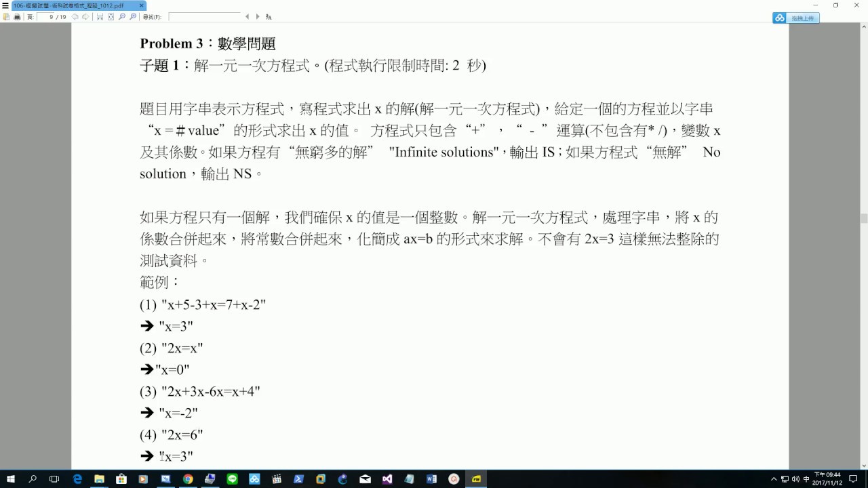Click the Open file toolbar icon
Viewport: 868px width, 488px height.
pos(6,17)
